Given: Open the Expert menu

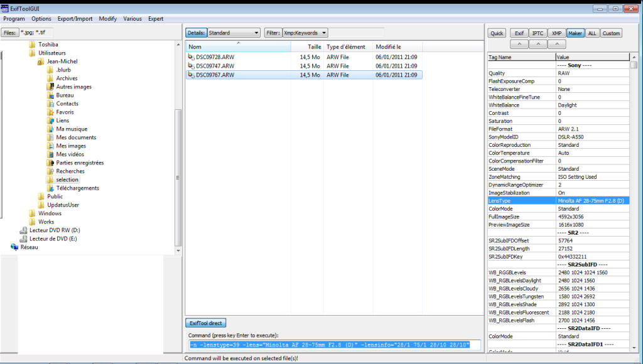Looking at the screenshot, I should (x=156, y=19).
